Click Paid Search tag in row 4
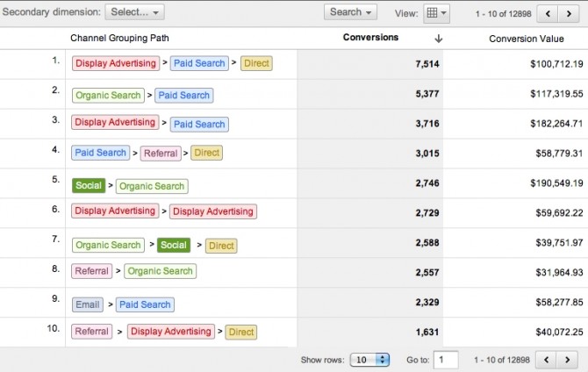Image resolution: width=588 pixels, height=372 pixels. (100, 153)
